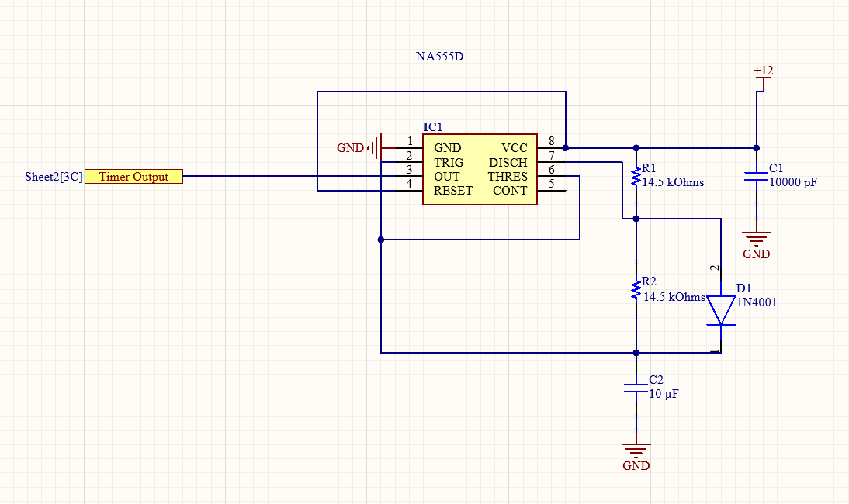Select the C1 capacitor symbol

pos(757,176)
